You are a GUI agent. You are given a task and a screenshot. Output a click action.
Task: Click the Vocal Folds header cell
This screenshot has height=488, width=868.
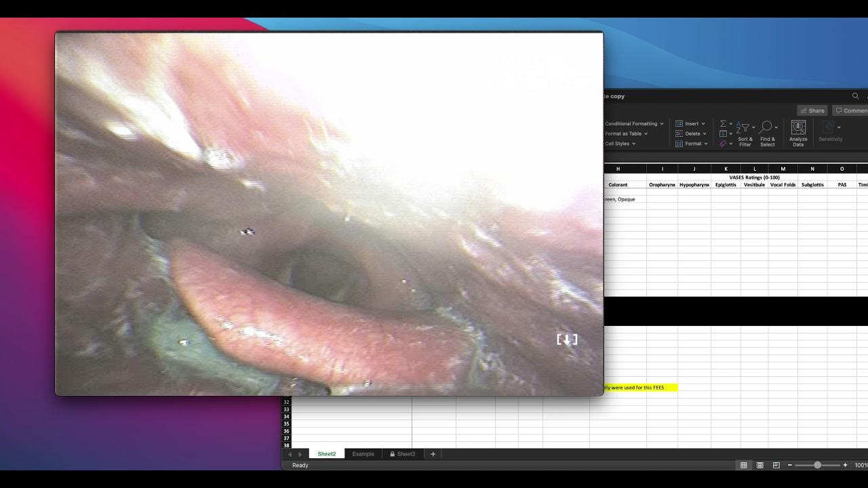[783, 184]
